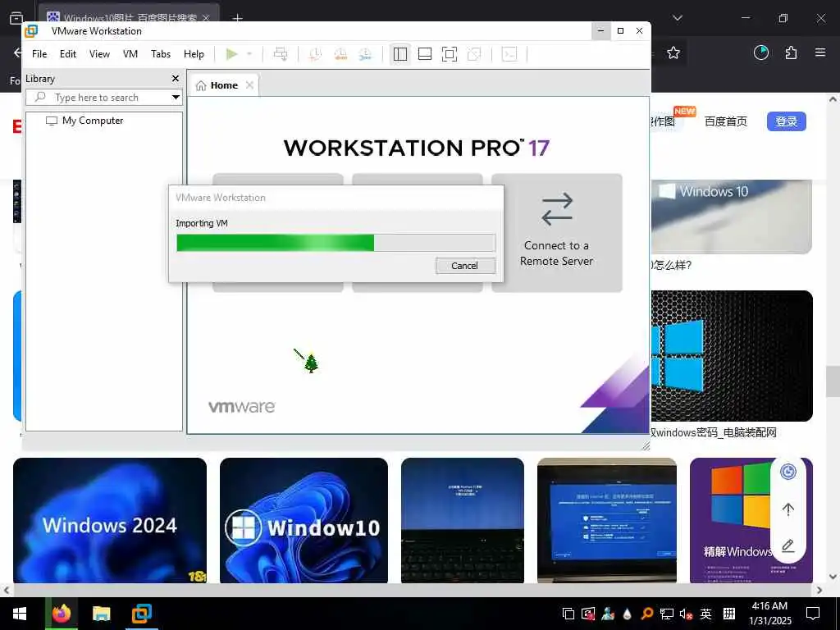Open the Tabs menu
The width and height of the screenshot is (840, 630).
point(161,54)
